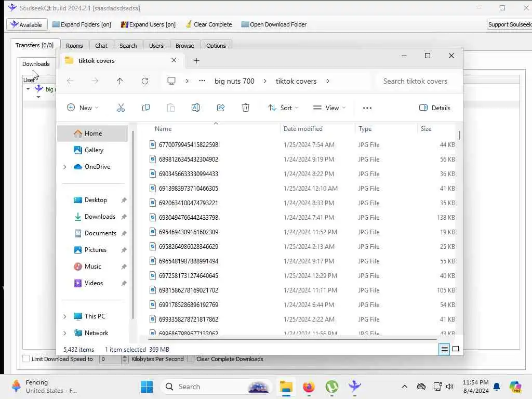Click the Paste clipboard icon in Explorer toolbar
Image resolution: width=532 pixels, height=399 pixels.
[170, 108]
